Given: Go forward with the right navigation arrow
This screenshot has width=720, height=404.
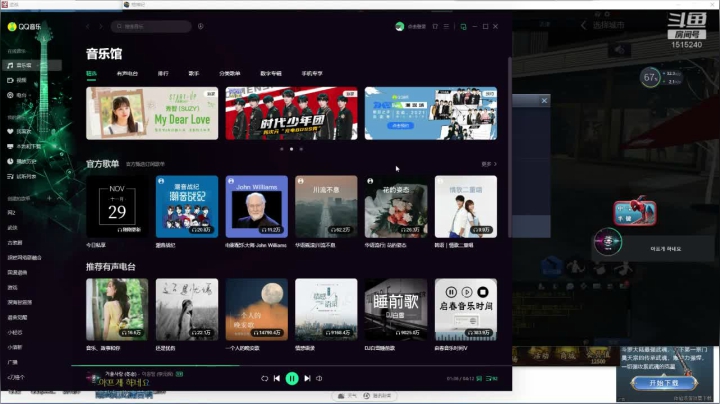Looking at the screenshot, I should click(x=101, y=27).
